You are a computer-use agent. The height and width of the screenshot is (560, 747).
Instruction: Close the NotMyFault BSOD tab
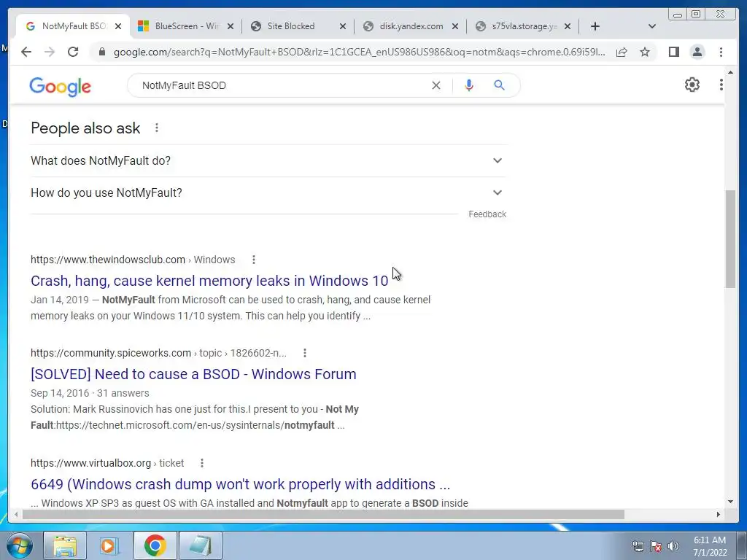click(118, 26)
